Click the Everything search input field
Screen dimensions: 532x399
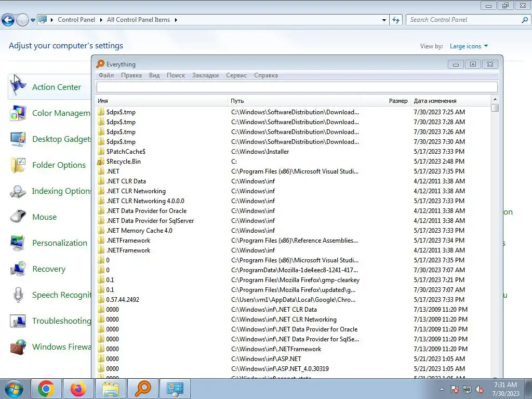[x=297, y=87]
